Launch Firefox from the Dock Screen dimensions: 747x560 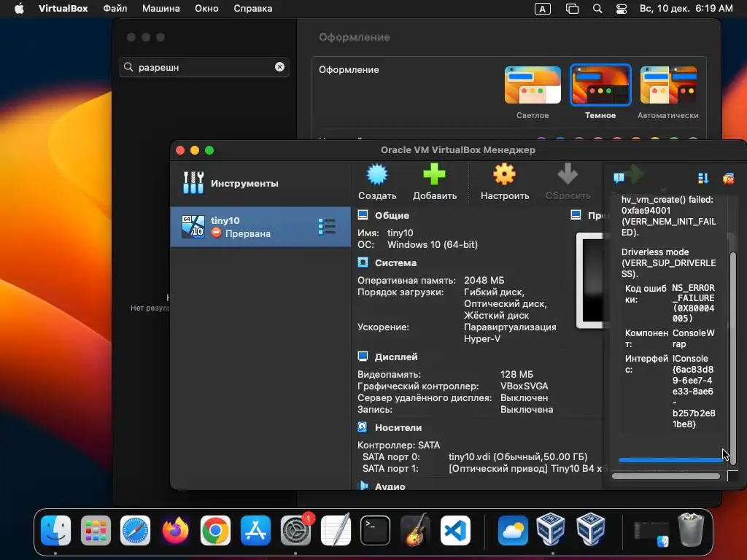175,530
